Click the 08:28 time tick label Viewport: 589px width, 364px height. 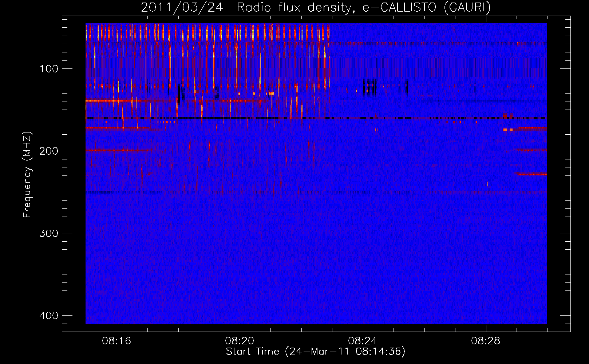486,341
